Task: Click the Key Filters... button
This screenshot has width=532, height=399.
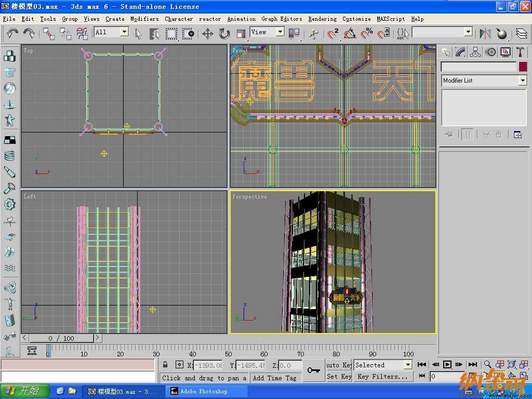Action: [383, 376]
